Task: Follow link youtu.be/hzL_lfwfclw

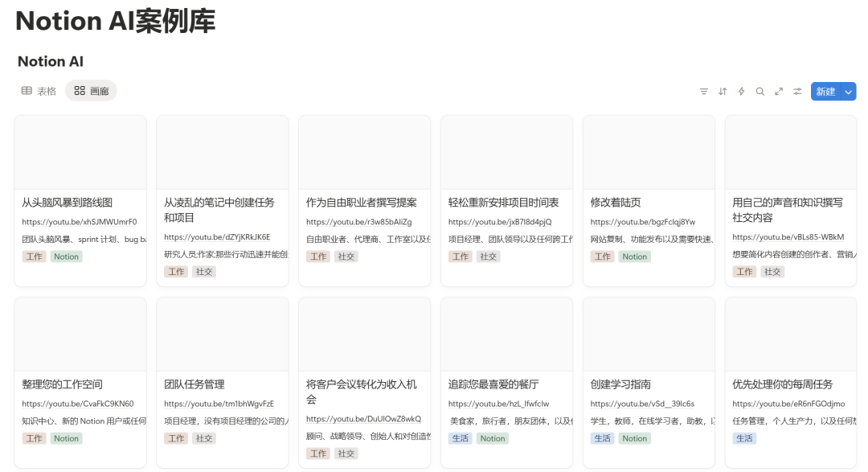Action: coord(499,404)
